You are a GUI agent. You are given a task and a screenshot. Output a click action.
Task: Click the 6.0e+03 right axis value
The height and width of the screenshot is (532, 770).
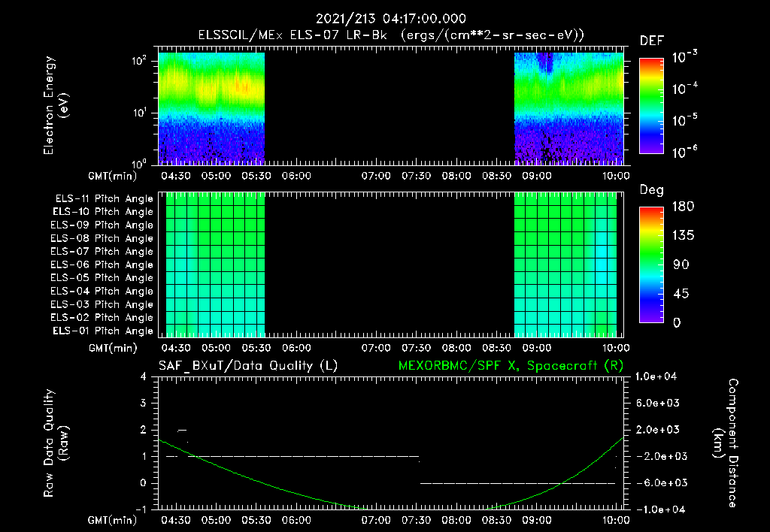point(657,403)
